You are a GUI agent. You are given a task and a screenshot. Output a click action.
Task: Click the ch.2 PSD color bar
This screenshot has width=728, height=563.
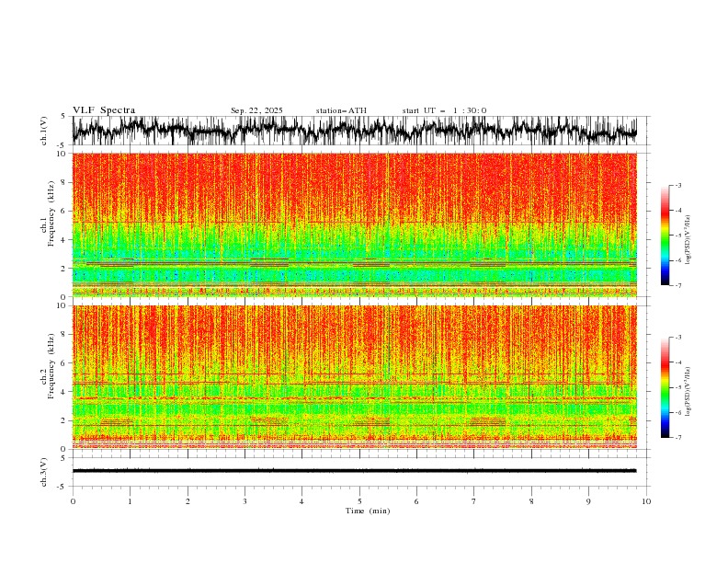pos(665,387)
